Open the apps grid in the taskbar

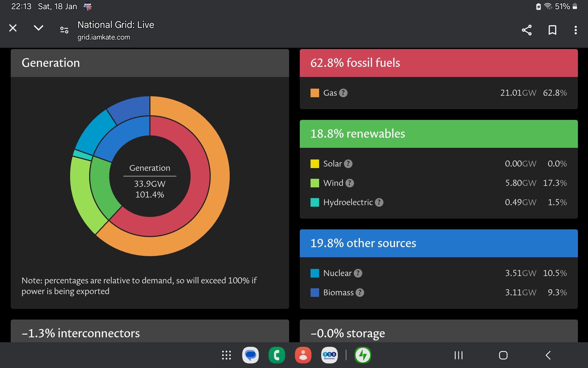[226, 355]
